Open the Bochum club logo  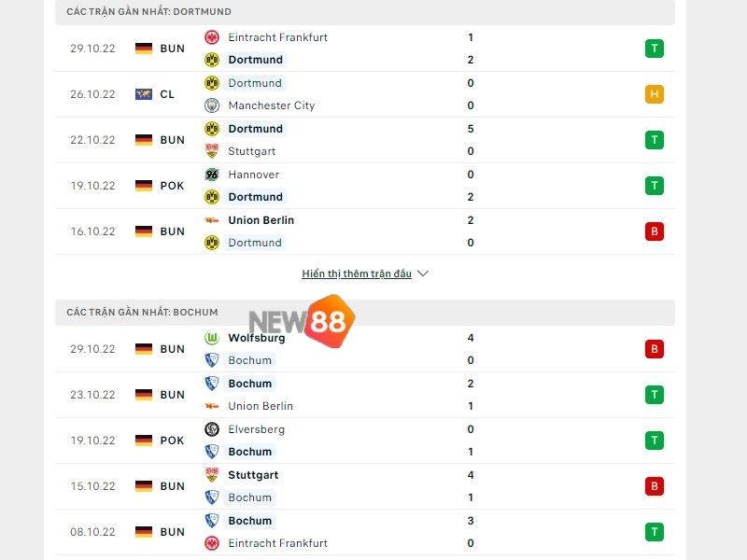[x=212, y=360]
